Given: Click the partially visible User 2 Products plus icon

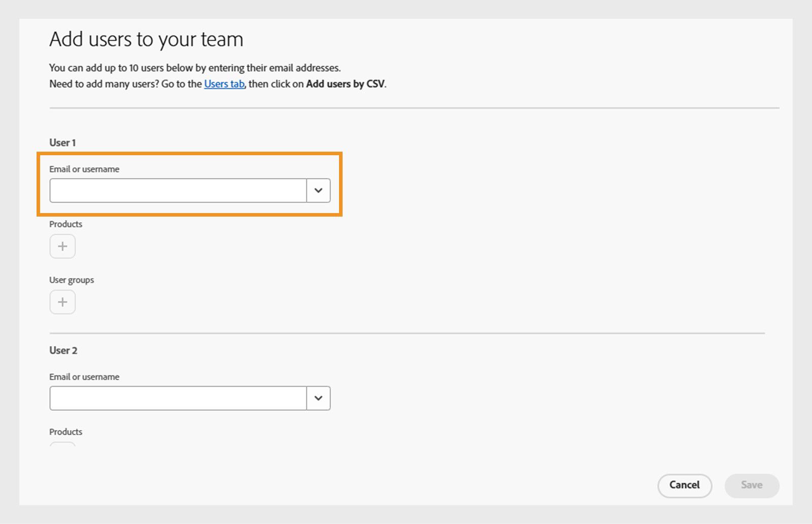Looking at the screenshot, I should tap(62, 444).
